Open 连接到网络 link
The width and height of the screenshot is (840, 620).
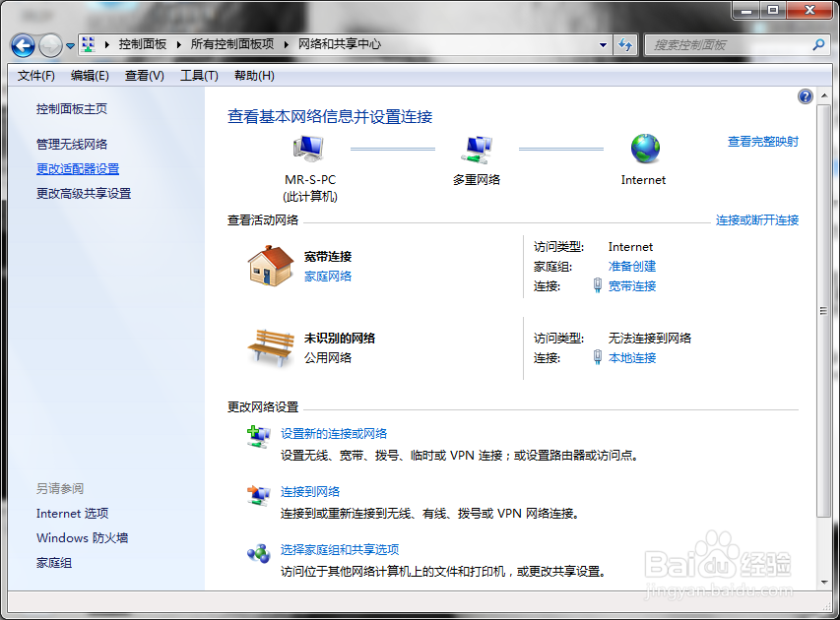(310, 491)
